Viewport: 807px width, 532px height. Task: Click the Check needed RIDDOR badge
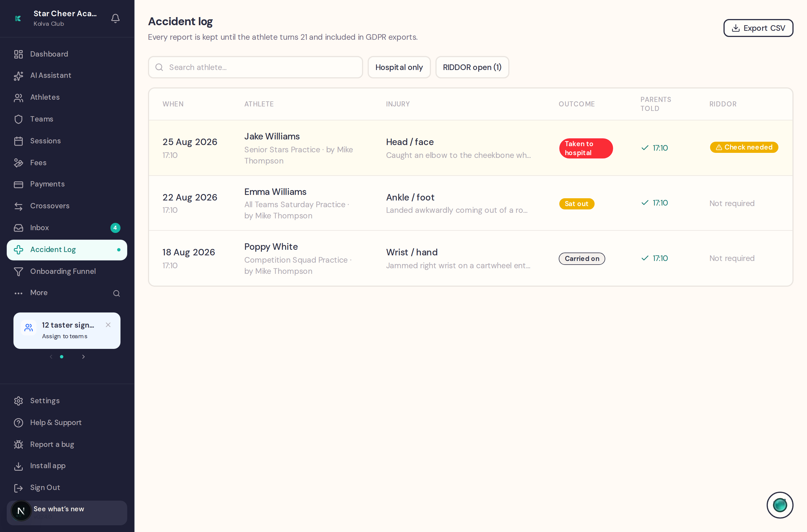pyautogui.click(x=744, y=147)
